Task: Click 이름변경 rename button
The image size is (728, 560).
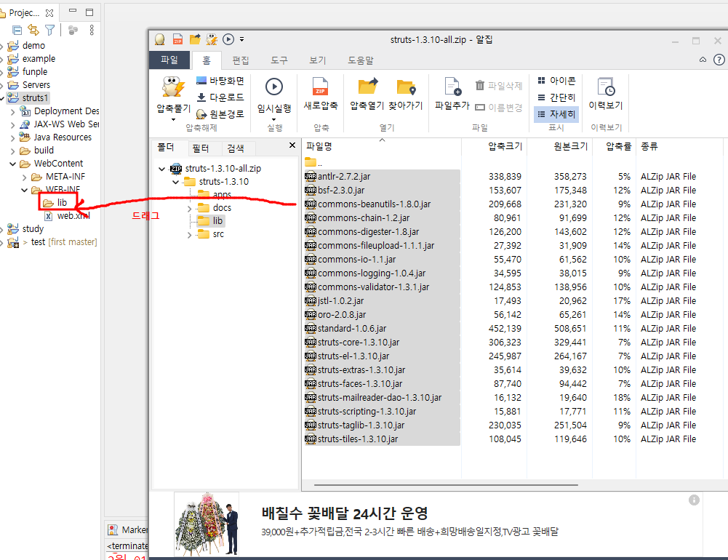Action: click(499, 108)
